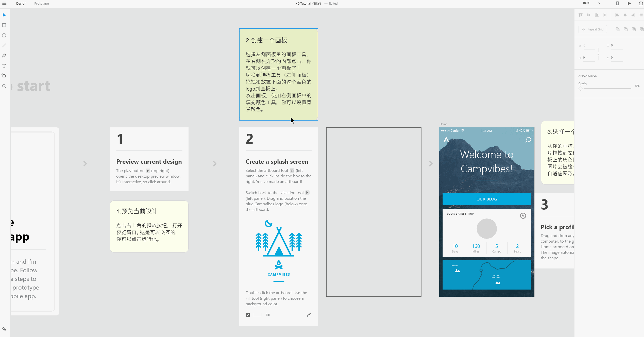Select the Zoom tool in left toolbar
644x337 pixels.
(x=4, y=86)
